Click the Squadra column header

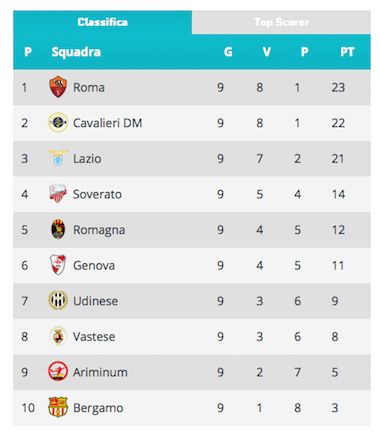76,52
